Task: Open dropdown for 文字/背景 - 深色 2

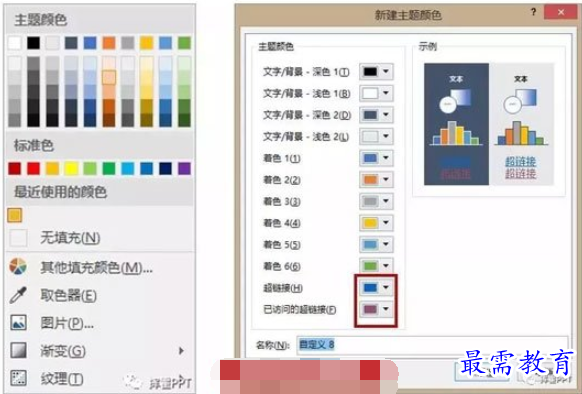Action: click(x=376, y=115)
